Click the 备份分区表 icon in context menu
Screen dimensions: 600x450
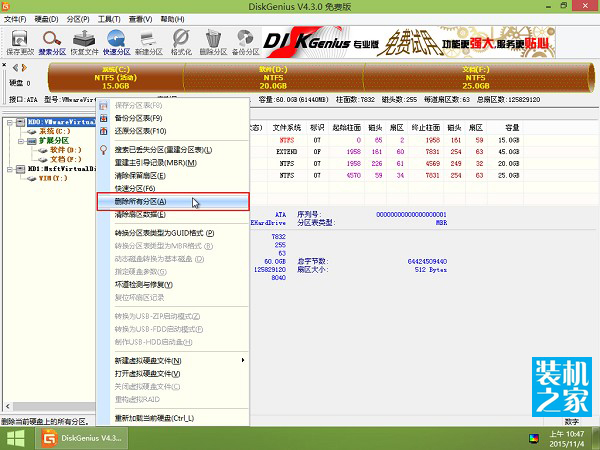(103, 118)
